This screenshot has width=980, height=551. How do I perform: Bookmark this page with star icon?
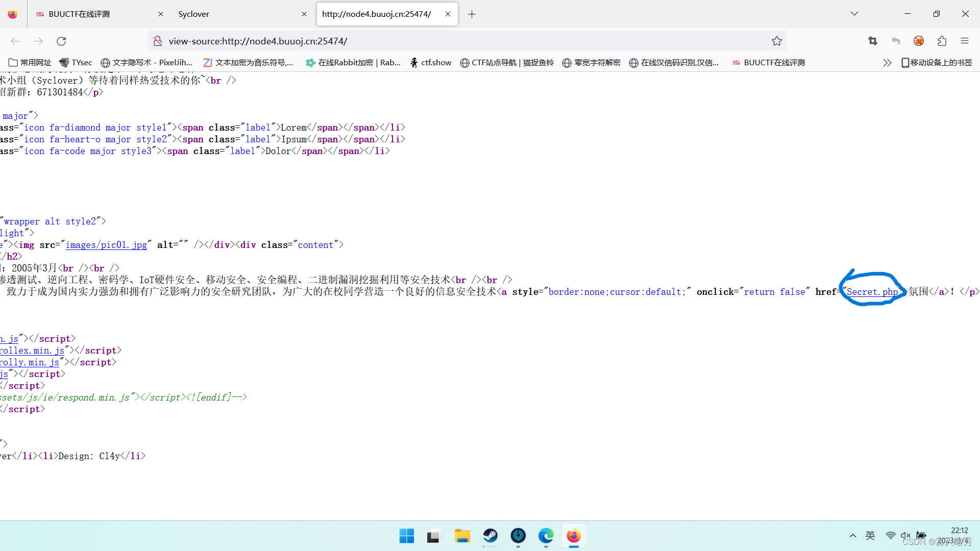(776, 41)
